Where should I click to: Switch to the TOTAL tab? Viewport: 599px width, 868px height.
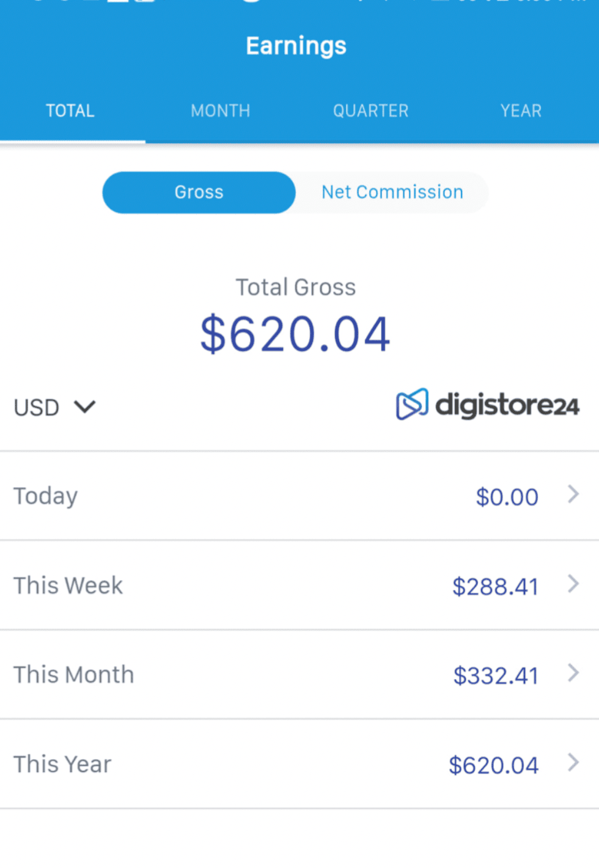70,111
